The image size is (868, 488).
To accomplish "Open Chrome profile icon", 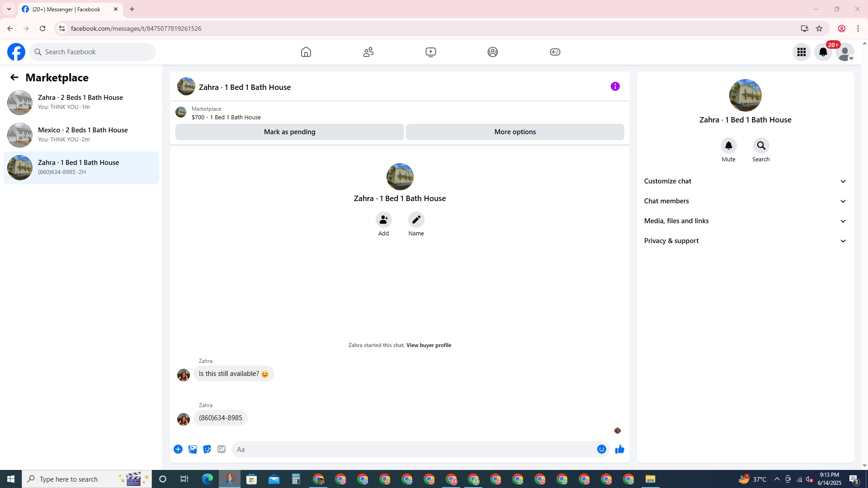I will 841,28.
